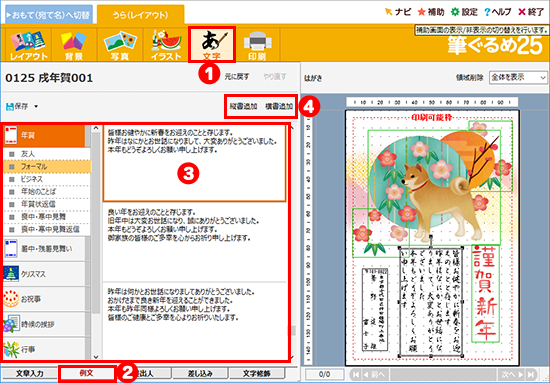Select the sender address box in preview
Screen dimensions: 550x383
(375, 310)
